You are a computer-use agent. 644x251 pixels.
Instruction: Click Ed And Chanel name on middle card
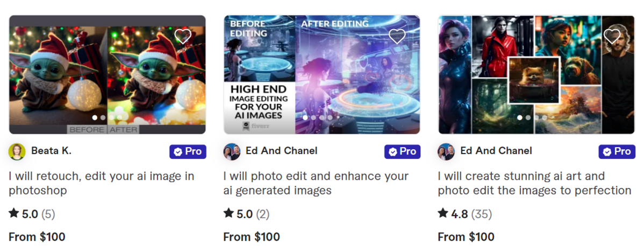coord(282,151)
